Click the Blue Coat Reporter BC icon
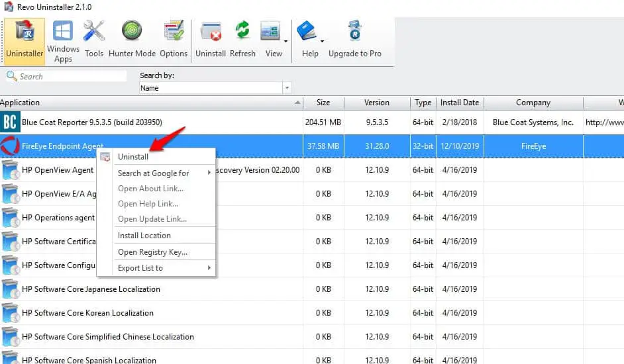Viewport: 624px width, 364px height. coord(10,122)
